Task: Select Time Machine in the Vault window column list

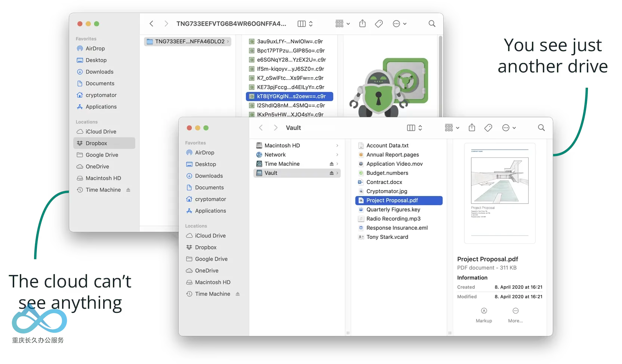Action: point(297,164)
